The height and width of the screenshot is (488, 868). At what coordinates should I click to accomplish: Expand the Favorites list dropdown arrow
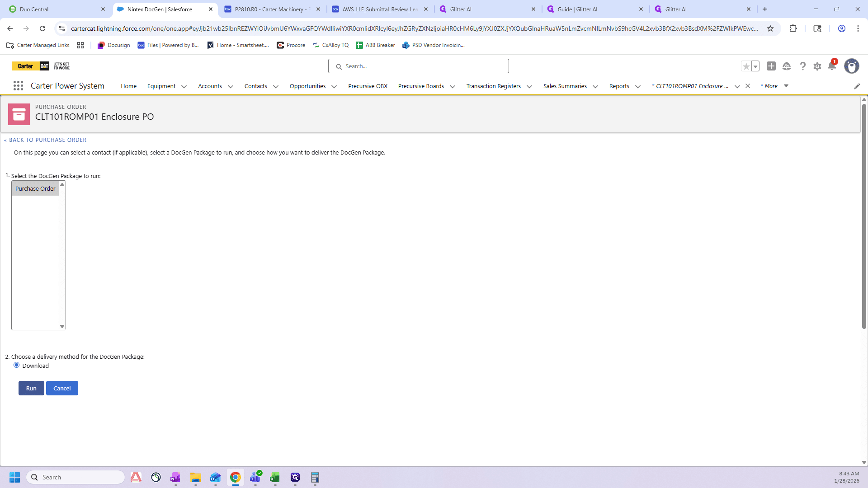coord(755,66)
